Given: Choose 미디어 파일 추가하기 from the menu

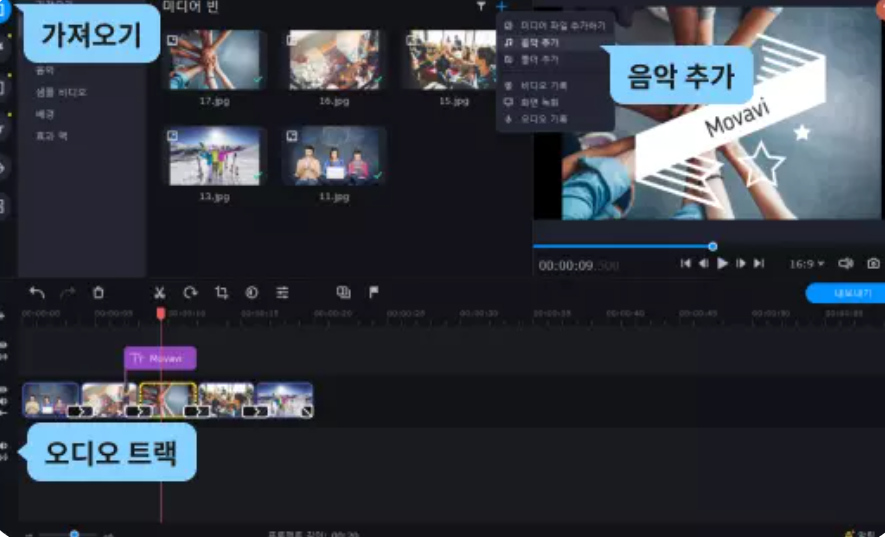Looking at the screenshot, I should pos(555,25).
